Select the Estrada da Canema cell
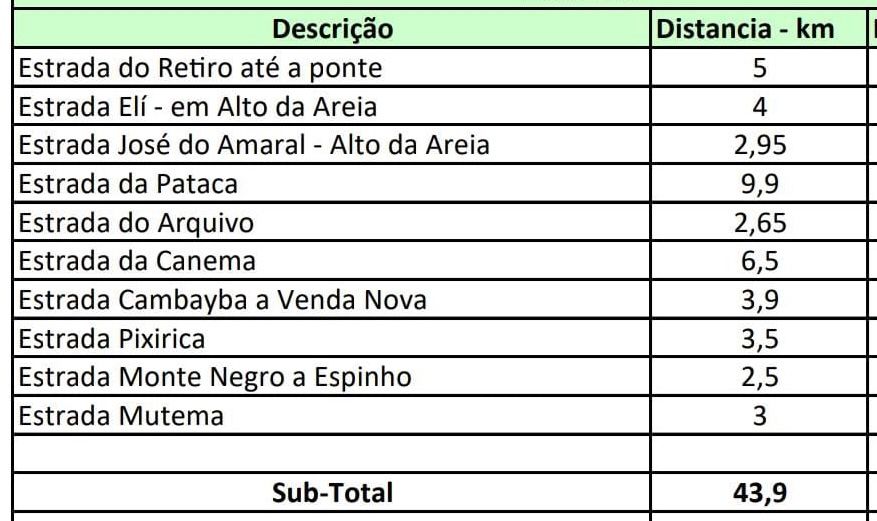The width and height of the screenshot is (877, 521). pyautogui.click(x=332, y=260)
